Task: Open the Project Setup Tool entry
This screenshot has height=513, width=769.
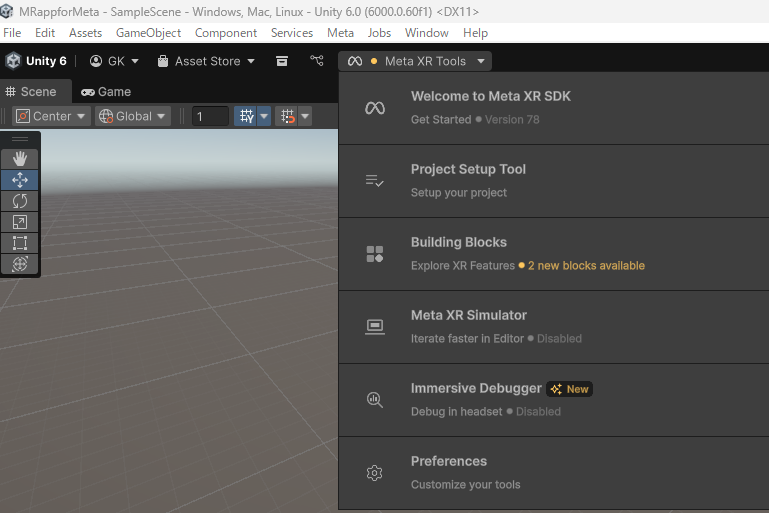Action: click(x=554, y=181)
